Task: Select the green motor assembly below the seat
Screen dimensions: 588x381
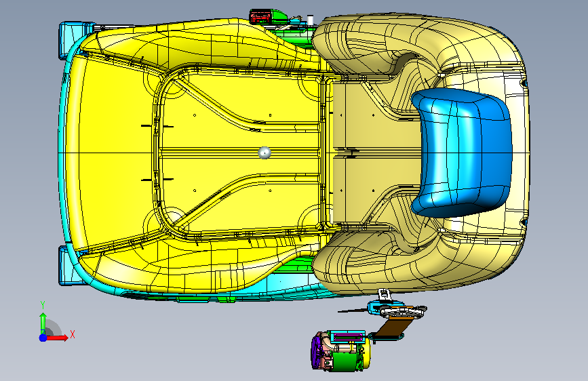Action: click(x=340, y=352)
